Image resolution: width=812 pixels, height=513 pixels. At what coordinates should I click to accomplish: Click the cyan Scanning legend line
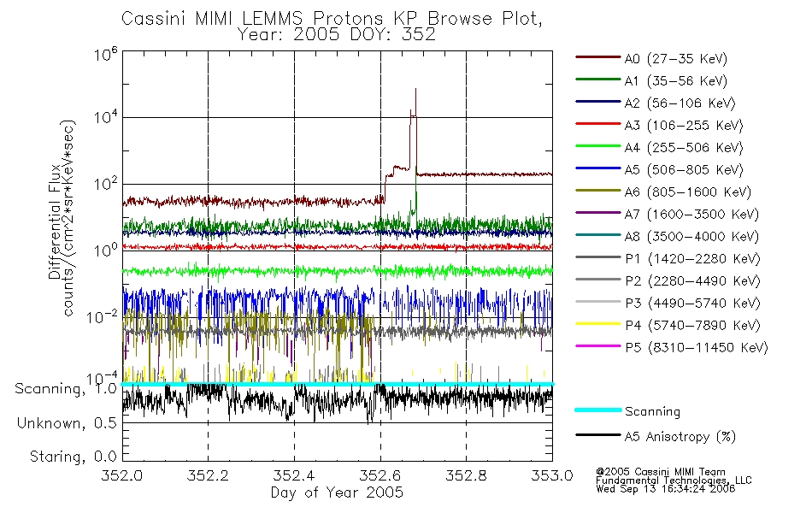tap(597, 410)
